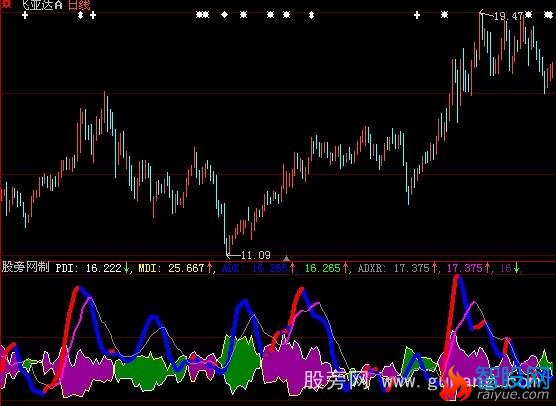Select the red 日线 period label
This screenshot has width=556, height=406.
coord(79,5)
